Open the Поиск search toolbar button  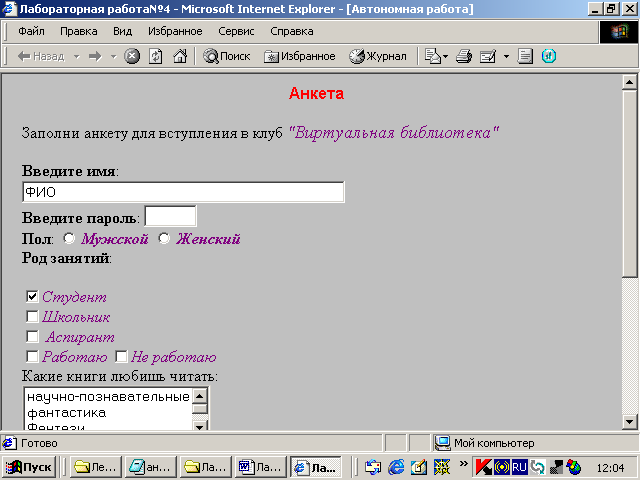227,56
